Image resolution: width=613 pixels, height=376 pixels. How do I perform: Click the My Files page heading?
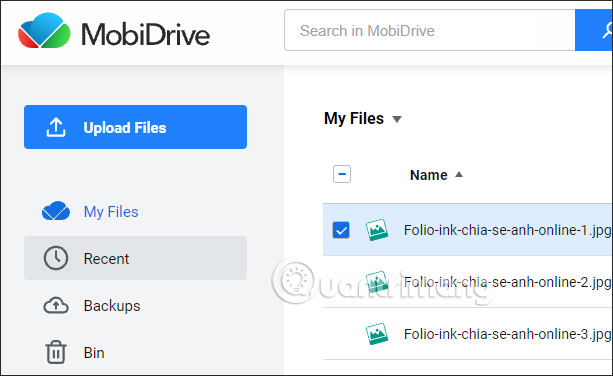tap(354, 118)
